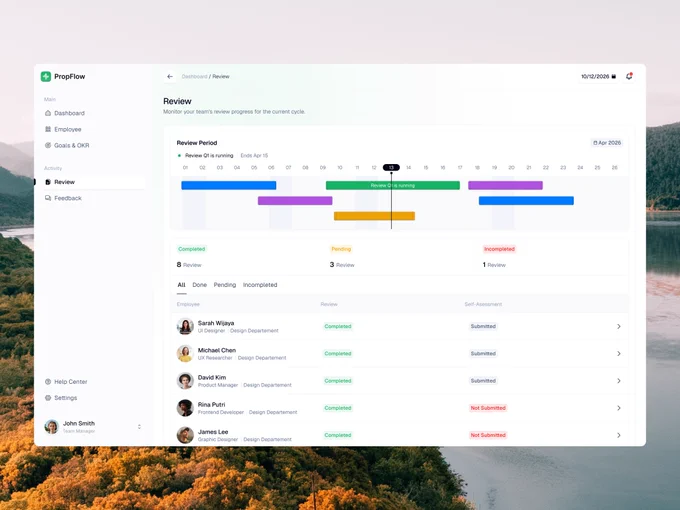Click Sarah Wijaya's Submitted badge
Screen dimensions: 680x510
click(x=483, y=327)
